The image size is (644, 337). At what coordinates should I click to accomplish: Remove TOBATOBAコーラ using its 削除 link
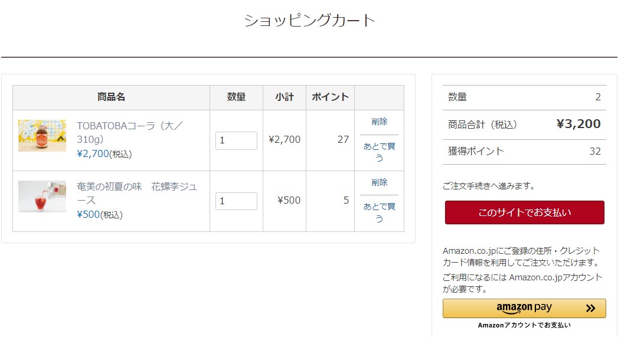pyautogui.click(x=380, y=122)
